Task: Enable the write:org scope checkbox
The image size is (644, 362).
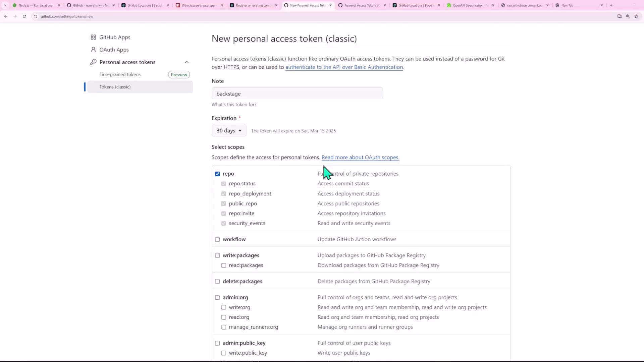Action: pyautogui.click(x=224, y=307)
